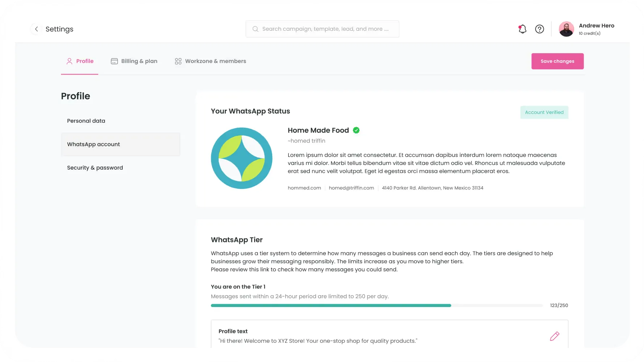Select Personal data in the sidebar
Image resolution: width=644 pixels, height=362 pixels.
click(x=86, y=121)
